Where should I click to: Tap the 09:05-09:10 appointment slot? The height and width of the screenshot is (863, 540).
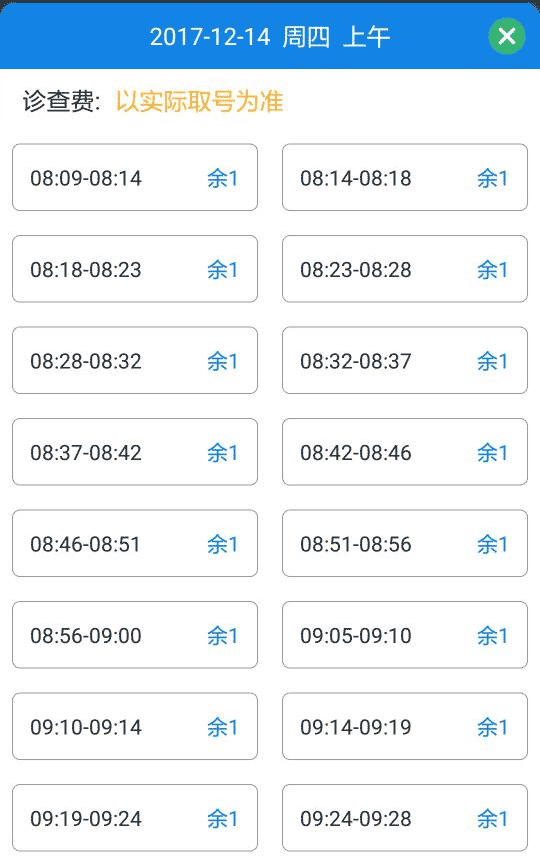[x=405, y=635]
